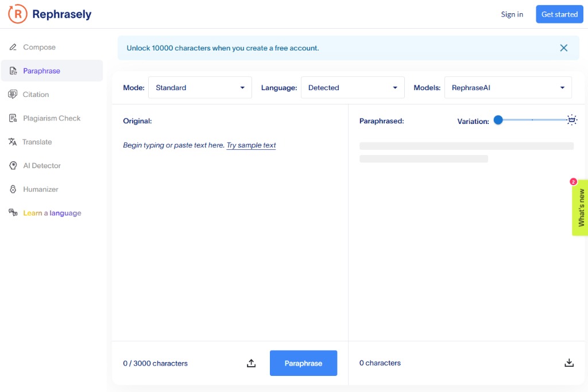Click the upload file icon
The image size is (588, 392).
point(251,363)
